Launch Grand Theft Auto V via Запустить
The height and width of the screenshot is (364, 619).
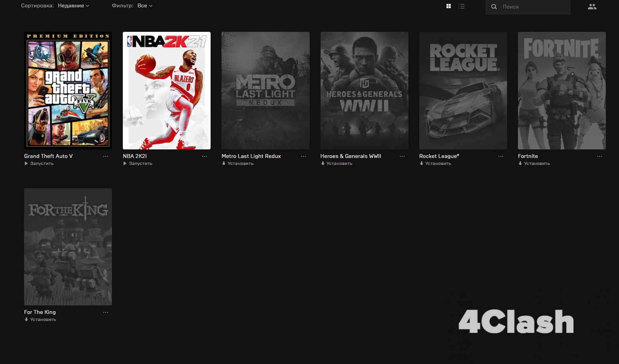39,164
